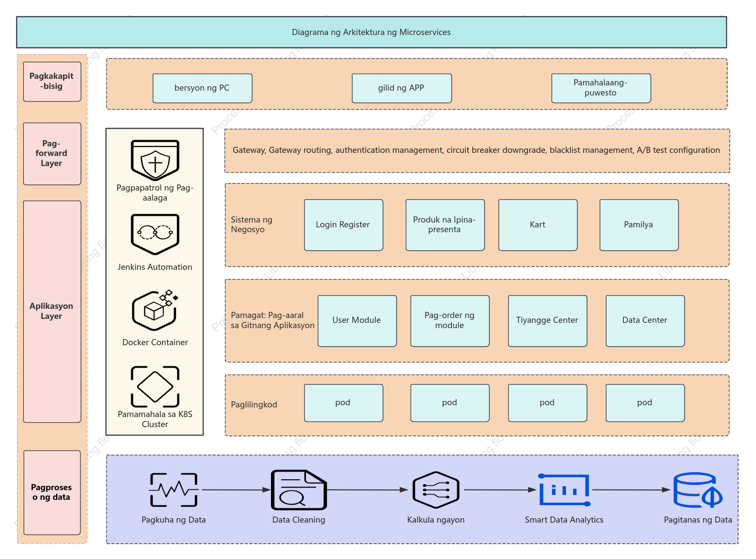Click the Produk na Ipina-presenta box
756x559 pixels.
445,225
